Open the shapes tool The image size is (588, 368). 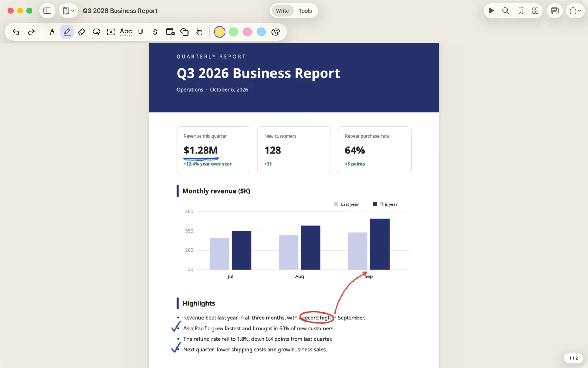[x=184, y=32]
